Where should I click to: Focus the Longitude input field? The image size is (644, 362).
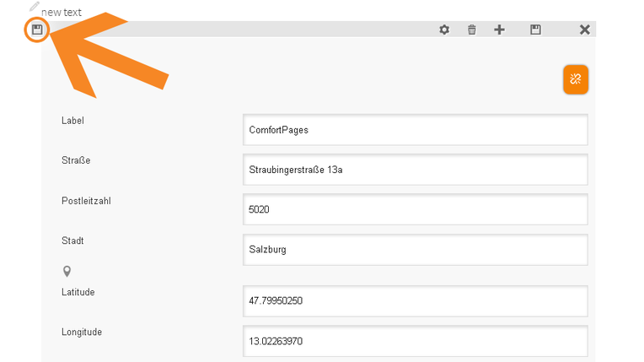pyautogui.click(x=415, y=340)
